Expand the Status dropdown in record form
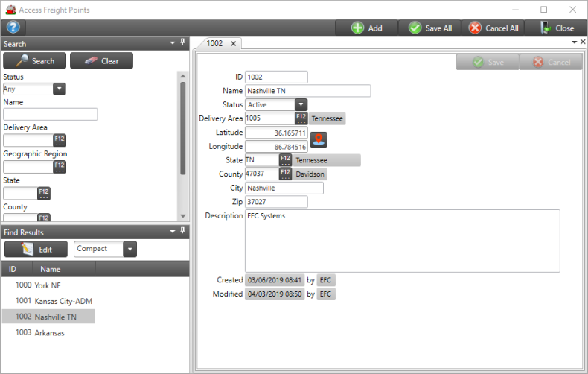This screenshot has height=374, width=588. 301,105
